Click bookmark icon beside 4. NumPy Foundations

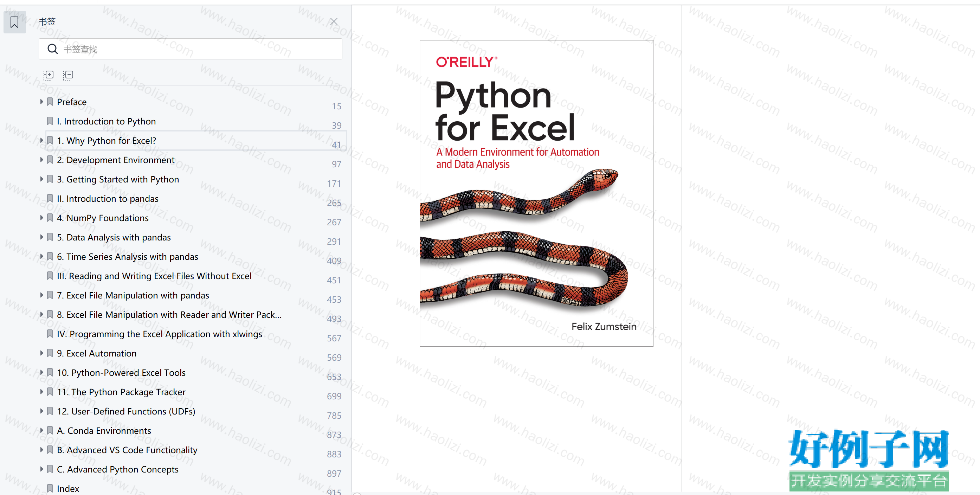point(50,218)
